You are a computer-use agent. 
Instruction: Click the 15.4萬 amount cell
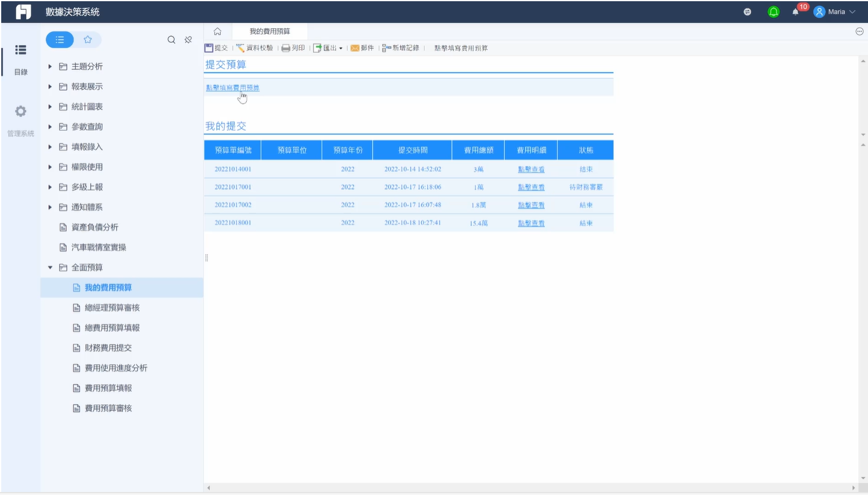(479, 223)
